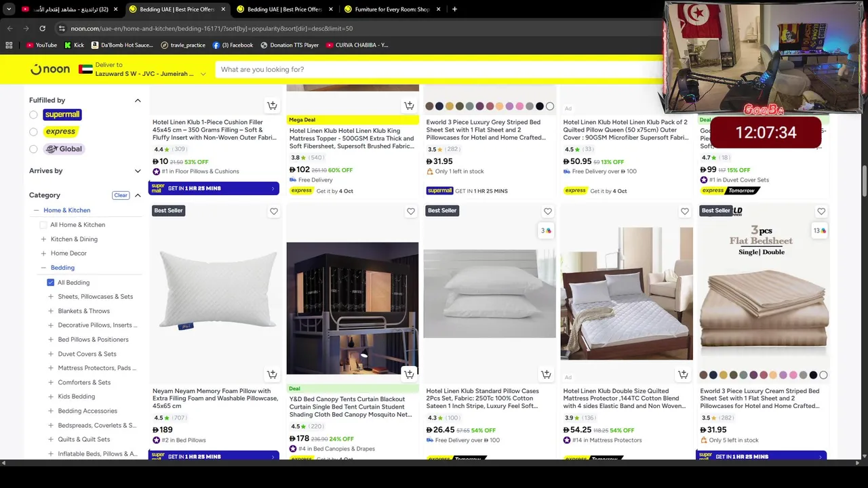This screenshot has height=488, width=868.
Task: Open Mattress Protectors, Pads category
Action: [x=97, y=368]
